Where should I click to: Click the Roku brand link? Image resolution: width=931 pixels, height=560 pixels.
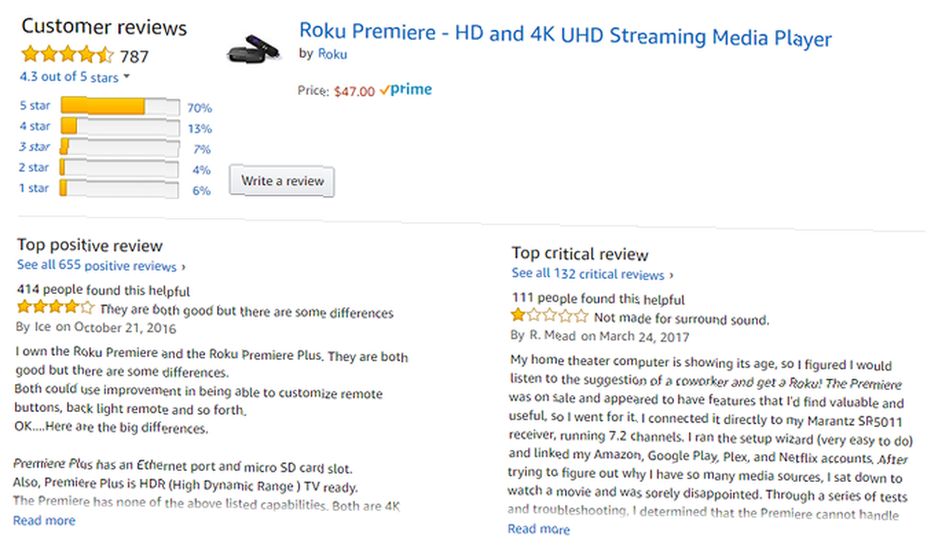pyautogui.click(x=332, y=54)
